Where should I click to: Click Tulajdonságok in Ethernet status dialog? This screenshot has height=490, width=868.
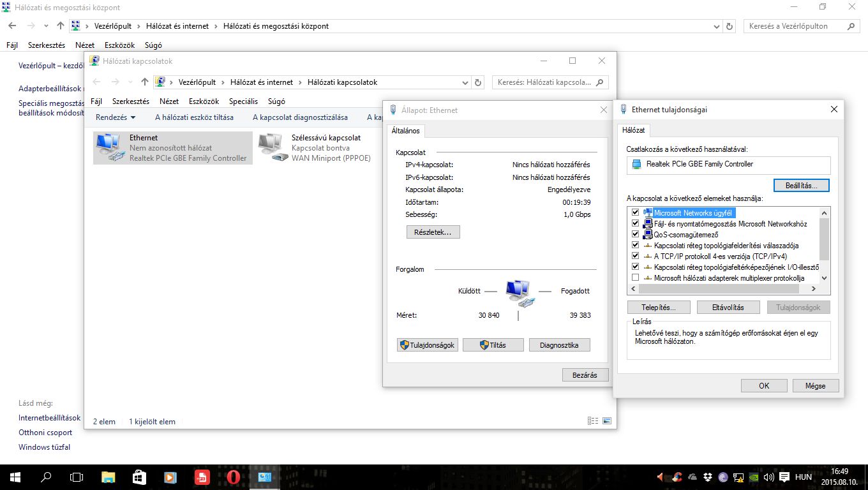pyautogui.click(x=427, y=345)
